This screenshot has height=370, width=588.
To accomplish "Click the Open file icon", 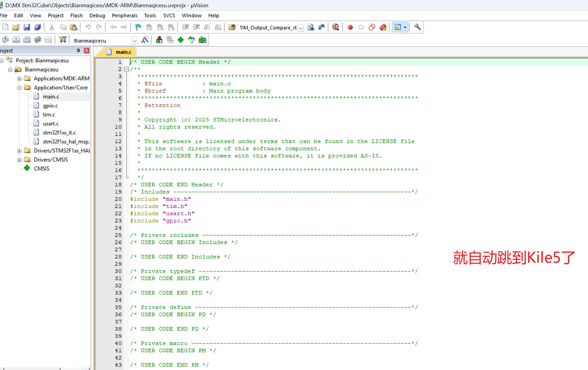I will (x=16, y=27).
